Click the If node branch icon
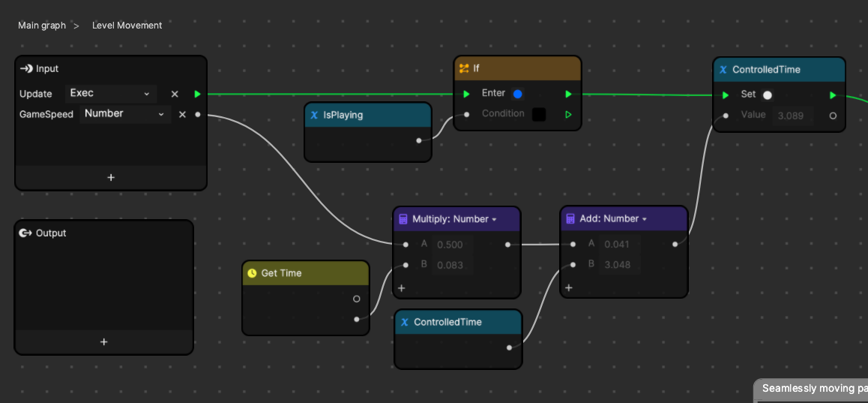 [x=464, y=68]
